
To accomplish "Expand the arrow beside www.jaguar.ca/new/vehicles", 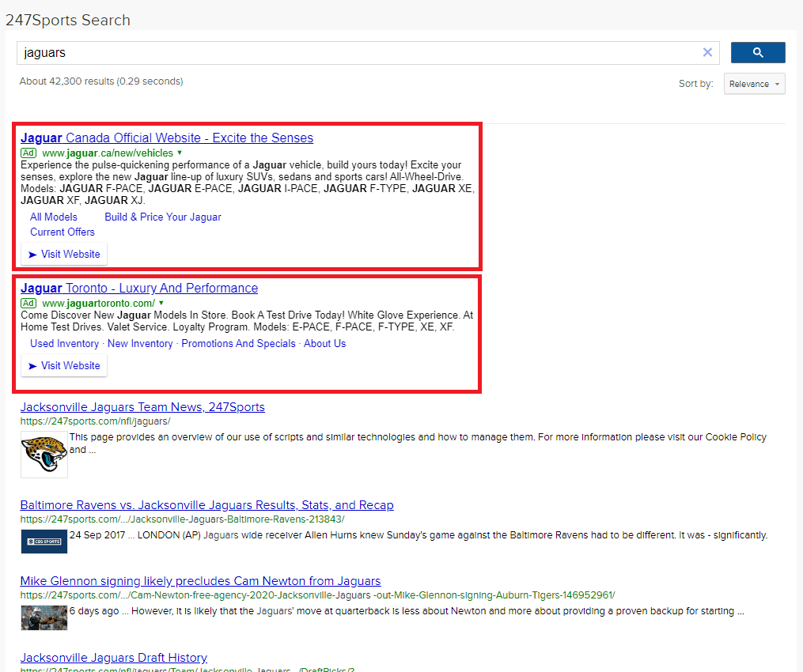I will (x=180, y=153).
